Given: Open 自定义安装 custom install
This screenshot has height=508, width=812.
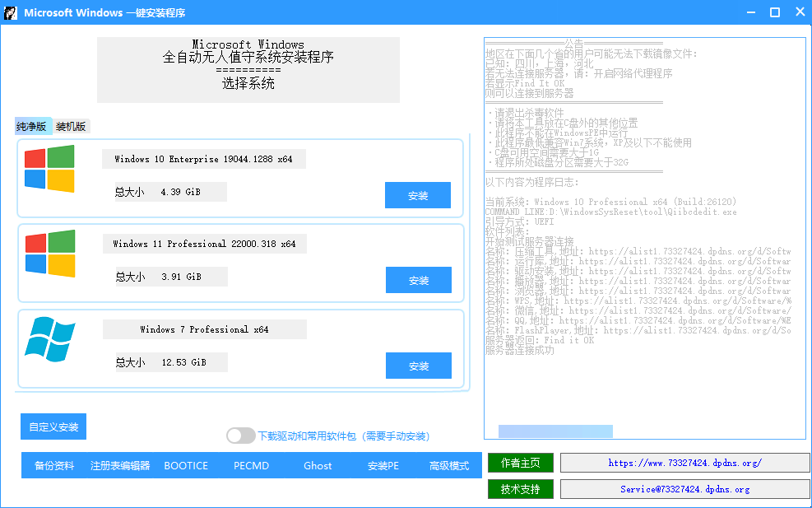Looking at the screenshot, I should pyautogui.click(x=53, y=426).
